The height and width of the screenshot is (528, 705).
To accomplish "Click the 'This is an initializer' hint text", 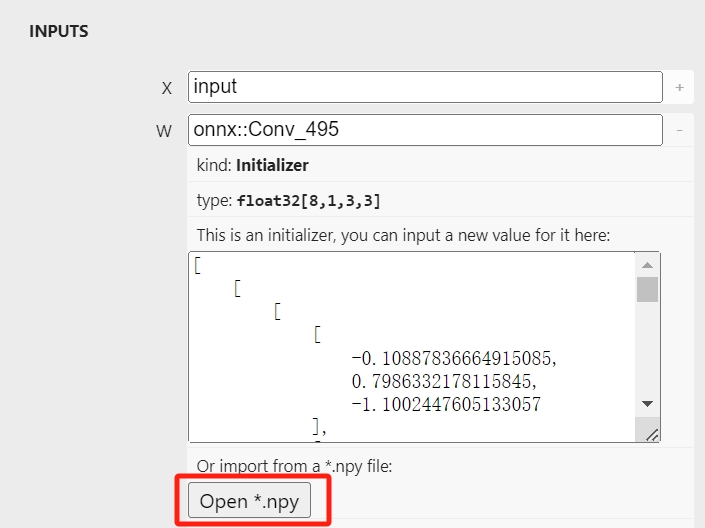I will (403, 235).
